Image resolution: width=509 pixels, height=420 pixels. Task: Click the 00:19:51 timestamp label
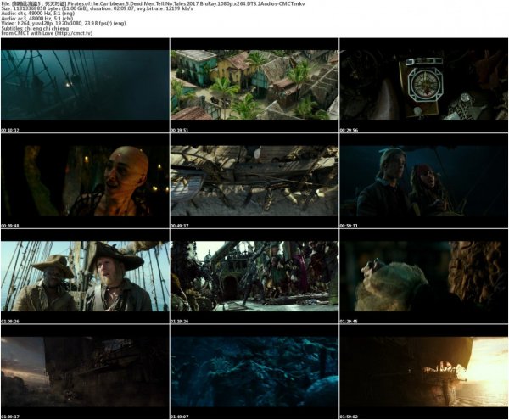[178, 131]
